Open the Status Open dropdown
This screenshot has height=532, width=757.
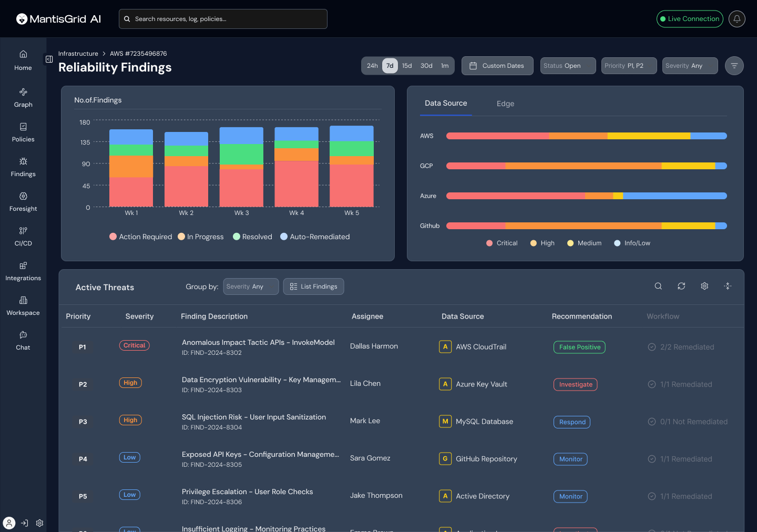point(568,66)
